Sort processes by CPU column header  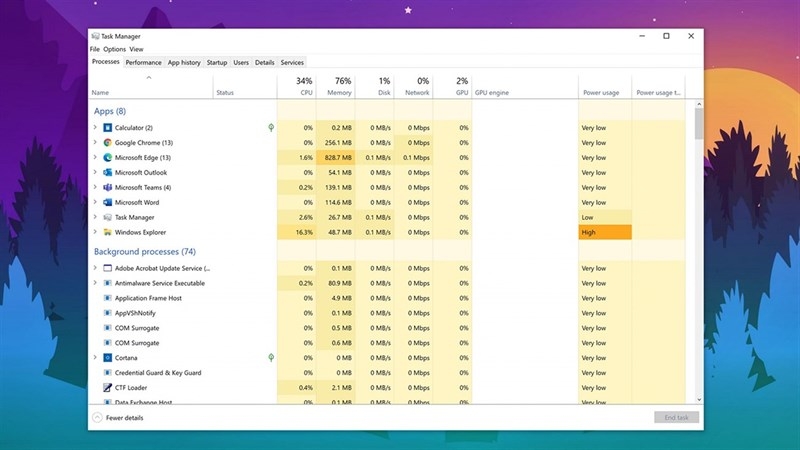[x=305, y=87]
